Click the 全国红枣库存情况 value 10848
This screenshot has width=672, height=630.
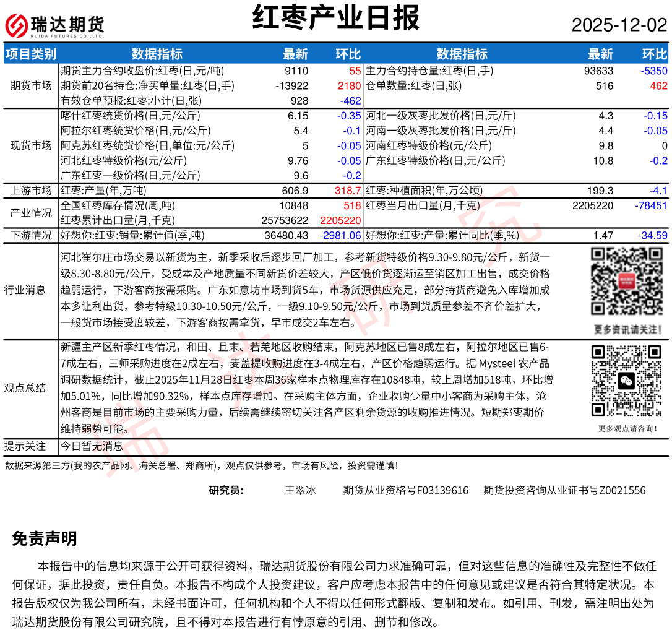(x=293, y=205)
